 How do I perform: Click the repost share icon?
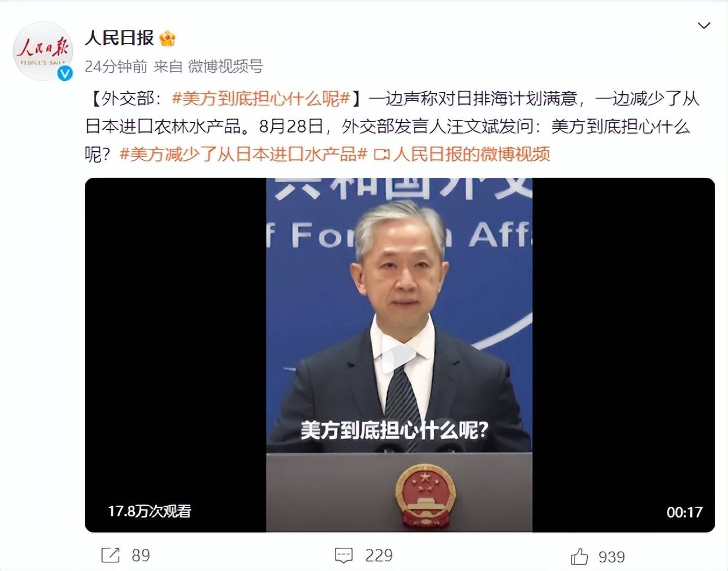click(x=110, y=555)
